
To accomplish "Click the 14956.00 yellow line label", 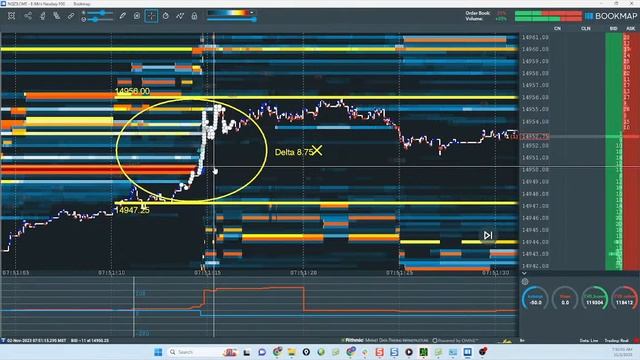I will [x=132, y=91].
